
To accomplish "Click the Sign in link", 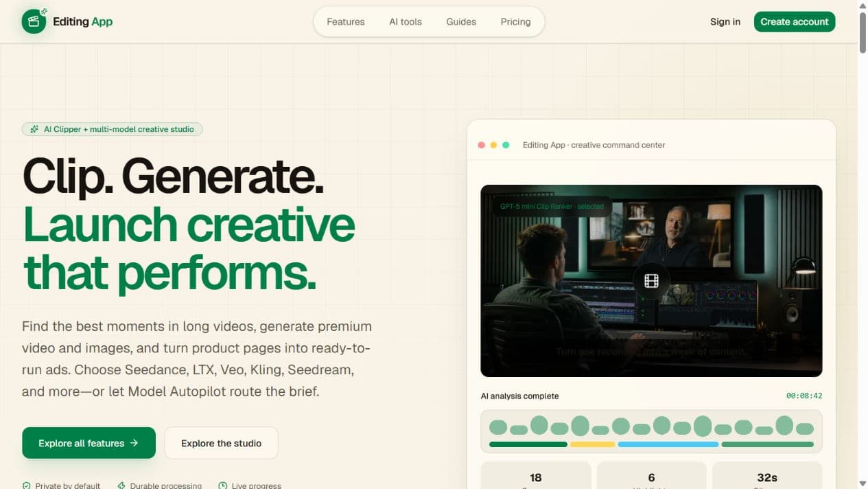I will pyautogui.click(x=725, y=22).
